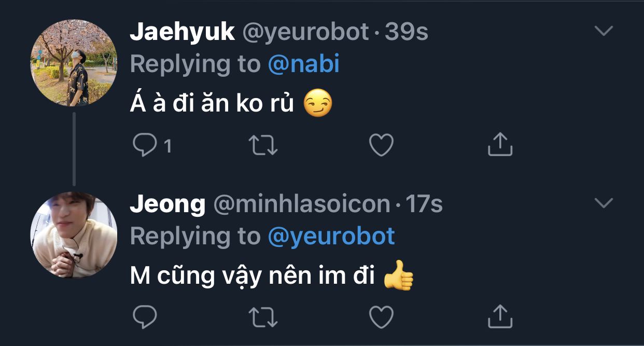Open the 39s timestamp of Jaehyuk's tweet

(407, 32)
